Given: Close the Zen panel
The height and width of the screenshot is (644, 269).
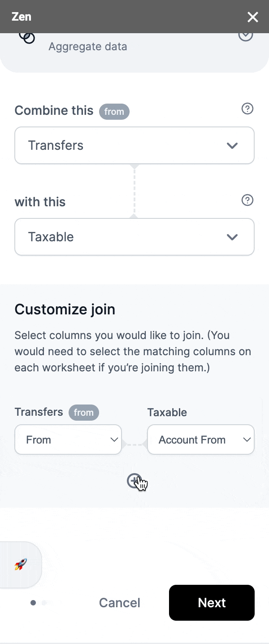Looking at the screenshot, I should (253, 17).
